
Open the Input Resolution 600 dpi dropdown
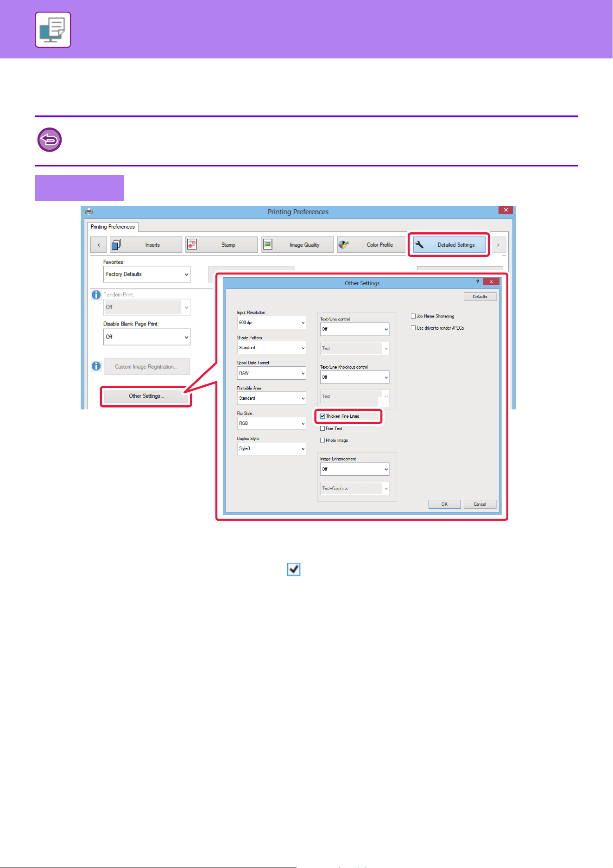[x=272, y=322]
